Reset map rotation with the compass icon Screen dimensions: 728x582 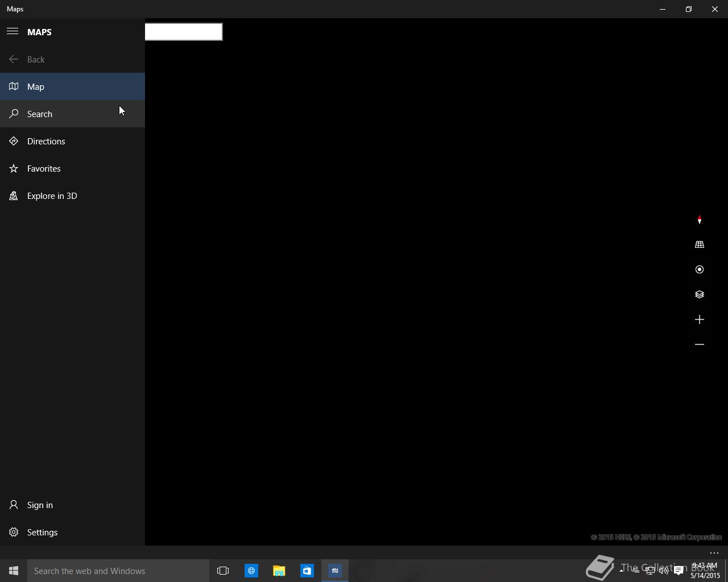[x=700, y=219]
